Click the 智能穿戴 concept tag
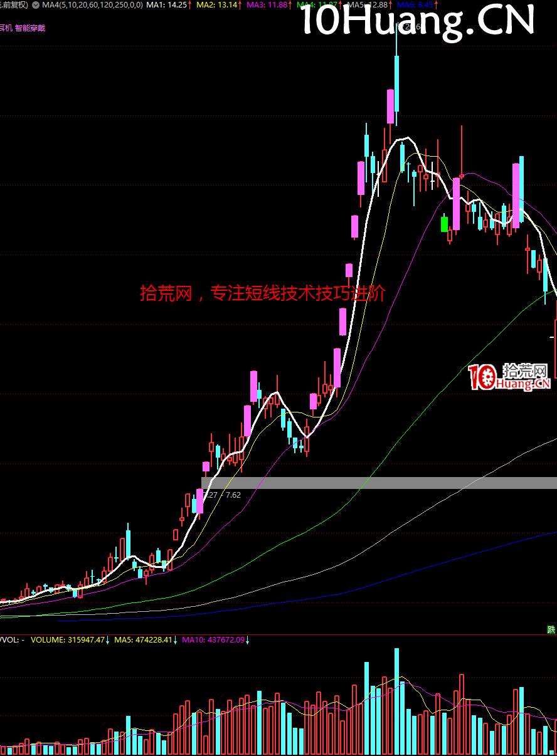The height and width of the screenshot is (756, 557). [x=30, y=28]
